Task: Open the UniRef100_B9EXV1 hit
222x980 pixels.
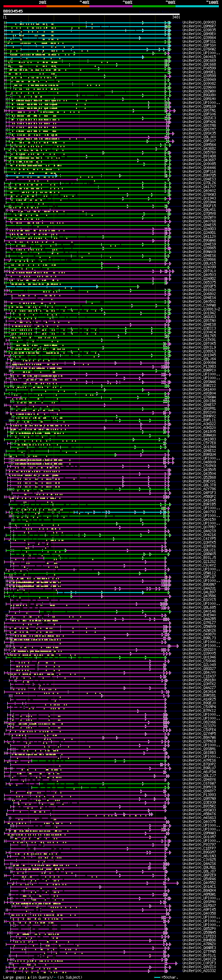Action: 199,481
